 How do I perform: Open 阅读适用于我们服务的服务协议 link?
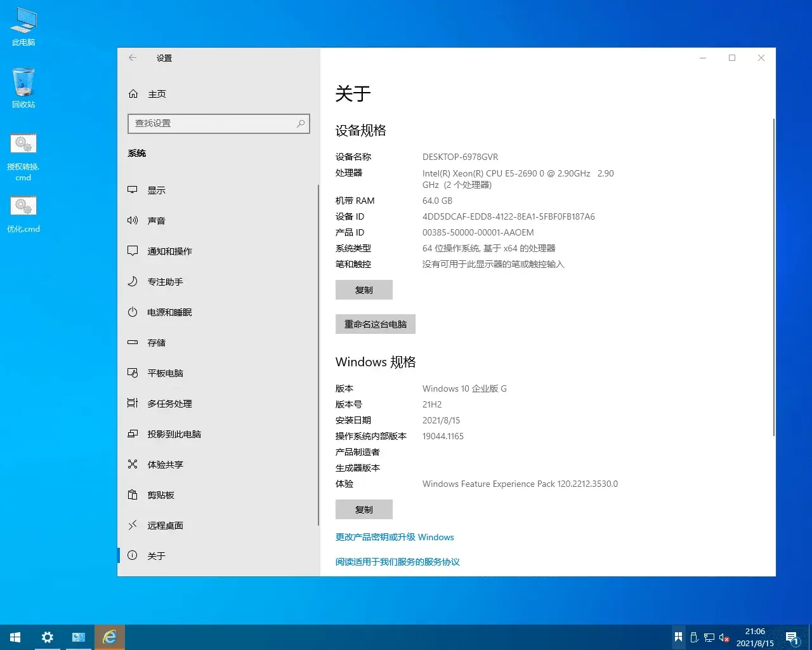(398, 562)
